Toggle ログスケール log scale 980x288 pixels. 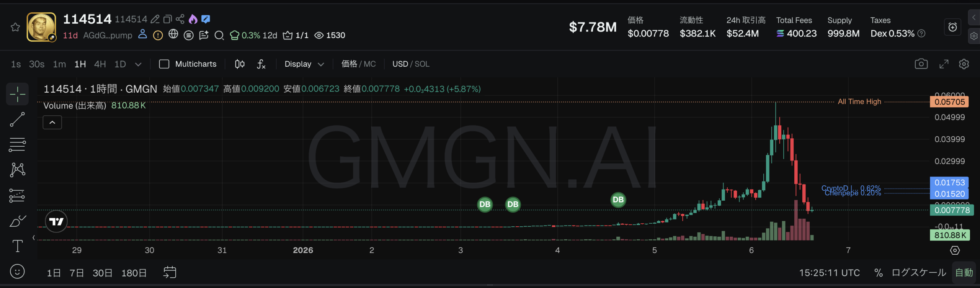coord(919,273)
